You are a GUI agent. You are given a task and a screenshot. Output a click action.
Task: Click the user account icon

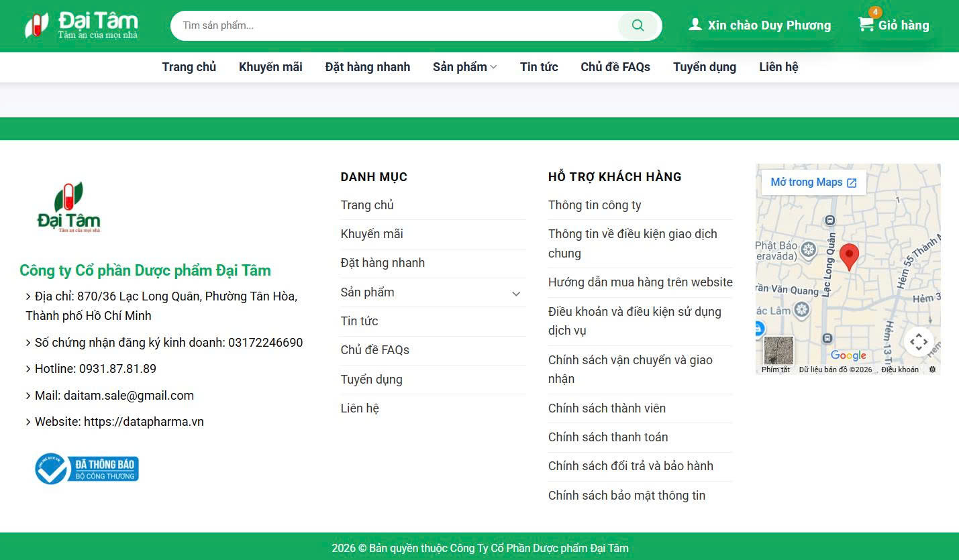pos(695,25)
